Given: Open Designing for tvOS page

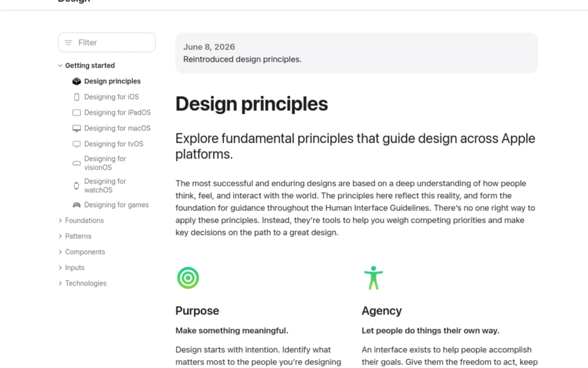Looking at the screenshot, I should [114, 144].
